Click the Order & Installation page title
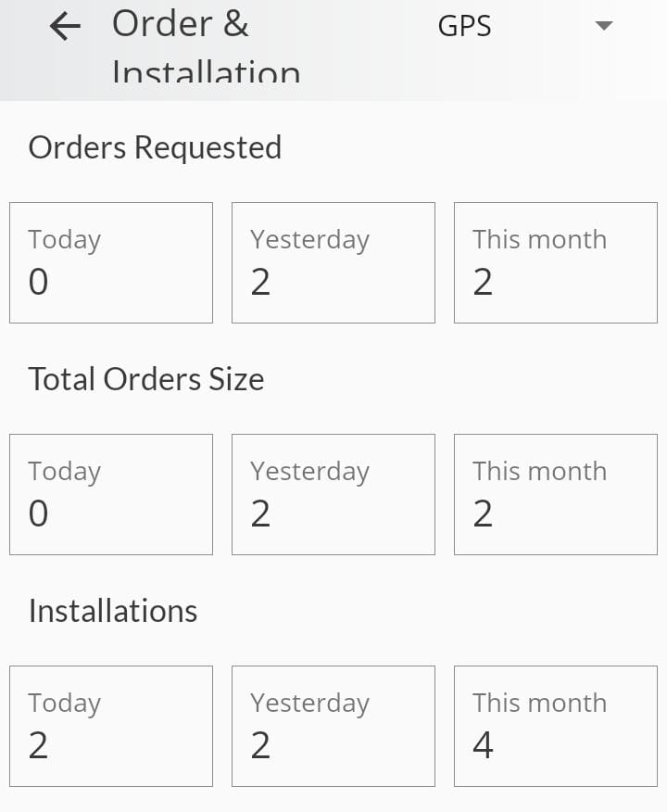Screen dimensions: 667x812 pyautogui.click(x=206, y=47)
